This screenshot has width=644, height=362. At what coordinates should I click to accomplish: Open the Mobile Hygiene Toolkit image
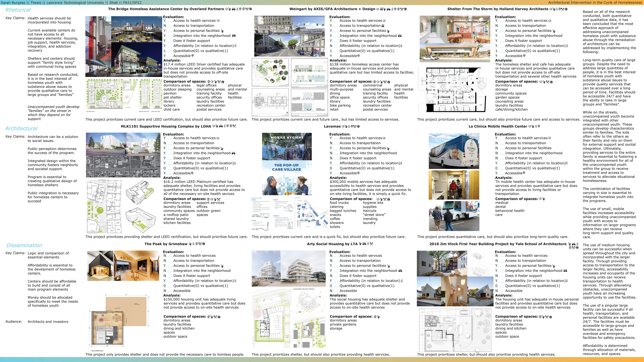click(287, 146)
